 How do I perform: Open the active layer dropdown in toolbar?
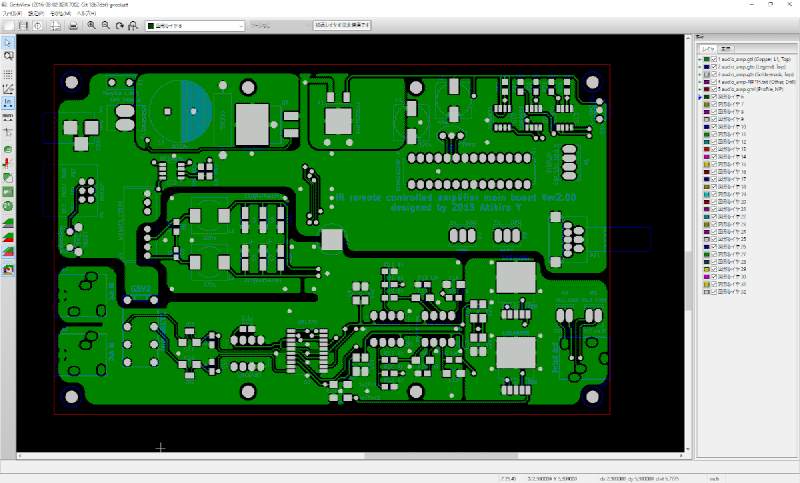pyautogui.click(x=195, y=26)
